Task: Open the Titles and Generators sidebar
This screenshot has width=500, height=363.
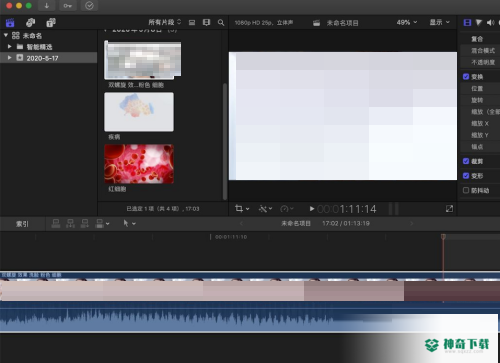Action: [x=51, y=22]
